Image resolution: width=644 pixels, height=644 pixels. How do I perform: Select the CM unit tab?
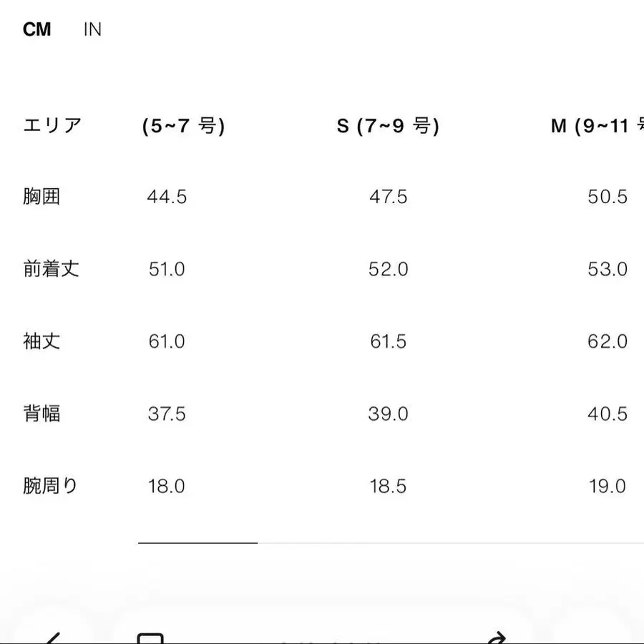tap(38, 29)
